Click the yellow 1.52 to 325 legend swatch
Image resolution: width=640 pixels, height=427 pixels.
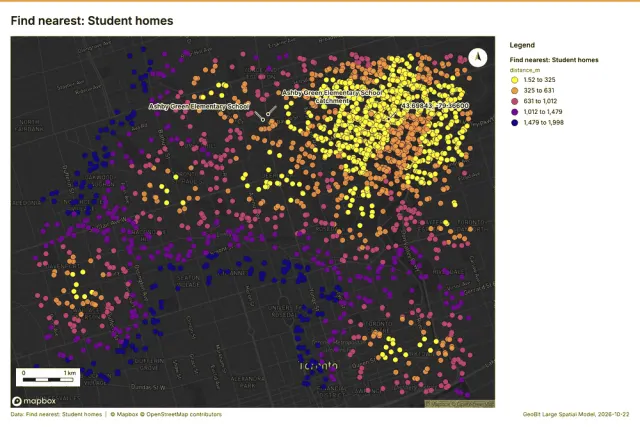pyautogui.click(x=515, y=80)
